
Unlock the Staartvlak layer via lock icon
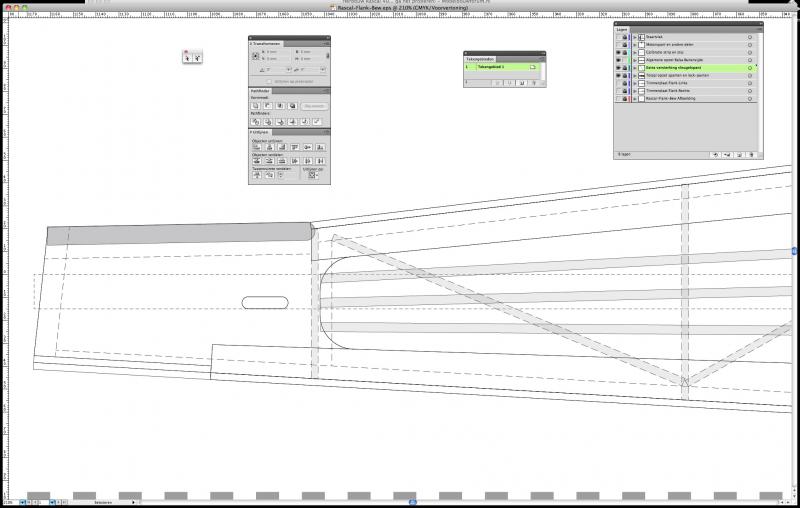pyautogui.click(x=624, y=37)
